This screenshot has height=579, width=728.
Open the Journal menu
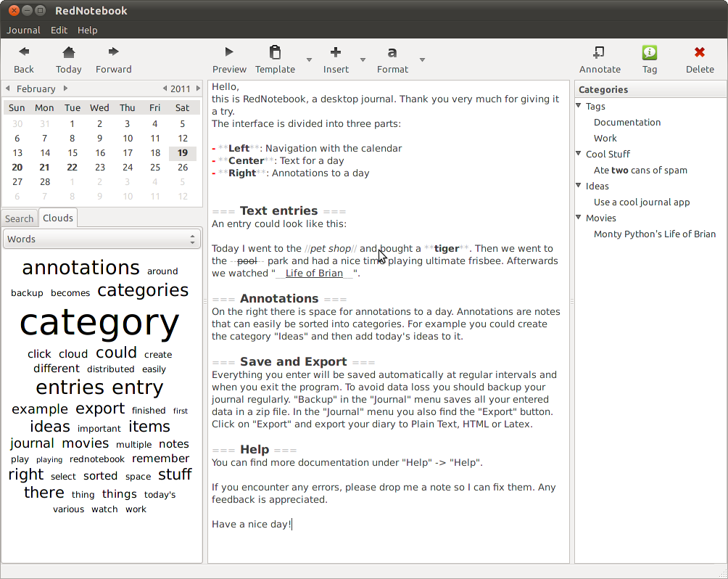23,30
